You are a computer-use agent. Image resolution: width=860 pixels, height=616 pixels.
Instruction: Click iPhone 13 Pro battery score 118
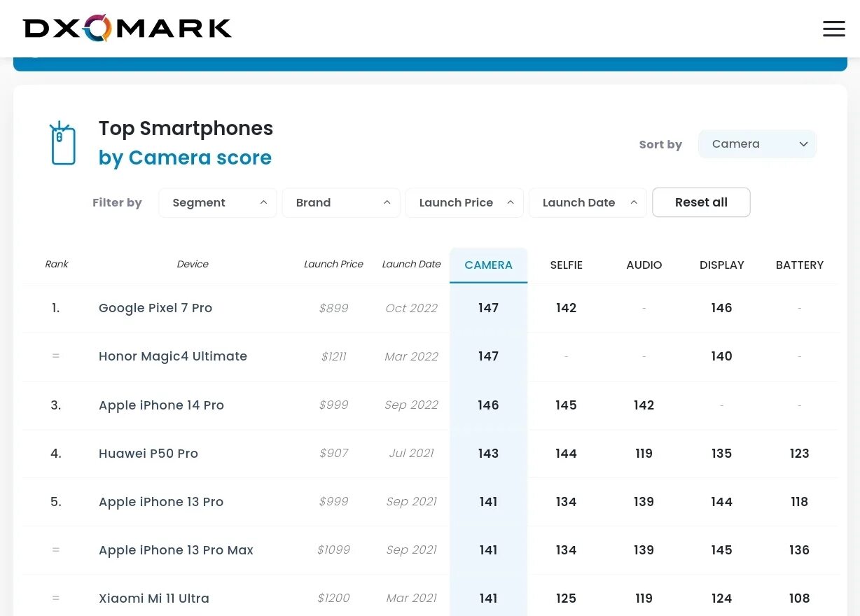pyautogui.click(x=799, y=502)
